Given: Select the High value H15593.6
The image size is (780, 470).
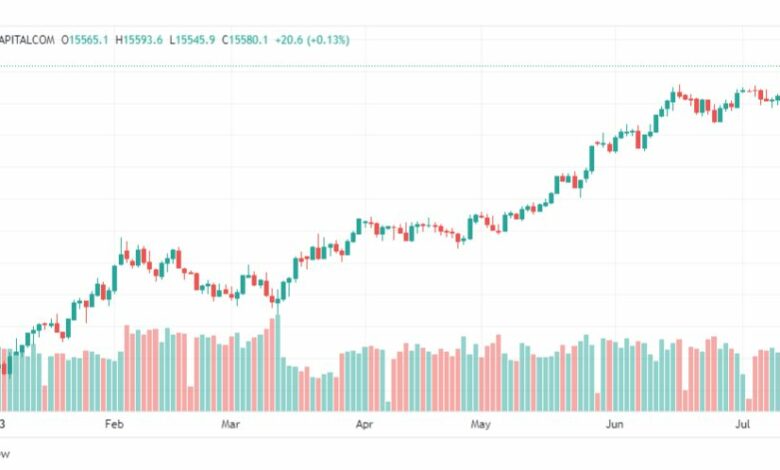Looking at the screenshot, I should 141,40.
